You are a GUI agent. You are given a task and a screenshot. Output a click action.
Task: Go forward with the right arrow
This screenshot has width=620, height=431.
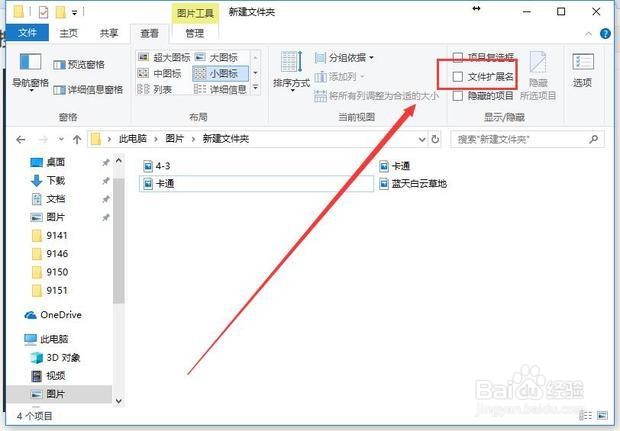pyautogui.click(x=43, y=139)
